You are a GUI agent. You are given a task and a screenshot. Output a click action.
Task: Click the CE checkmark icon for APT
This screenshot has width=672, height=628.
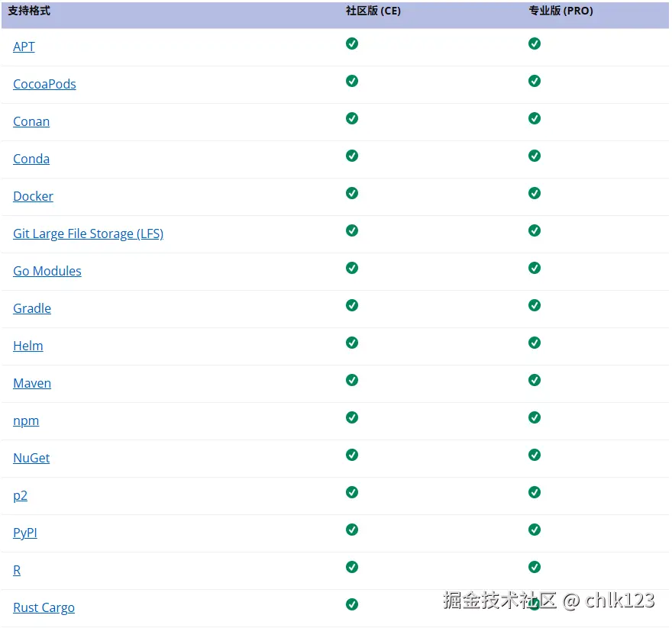352,43
